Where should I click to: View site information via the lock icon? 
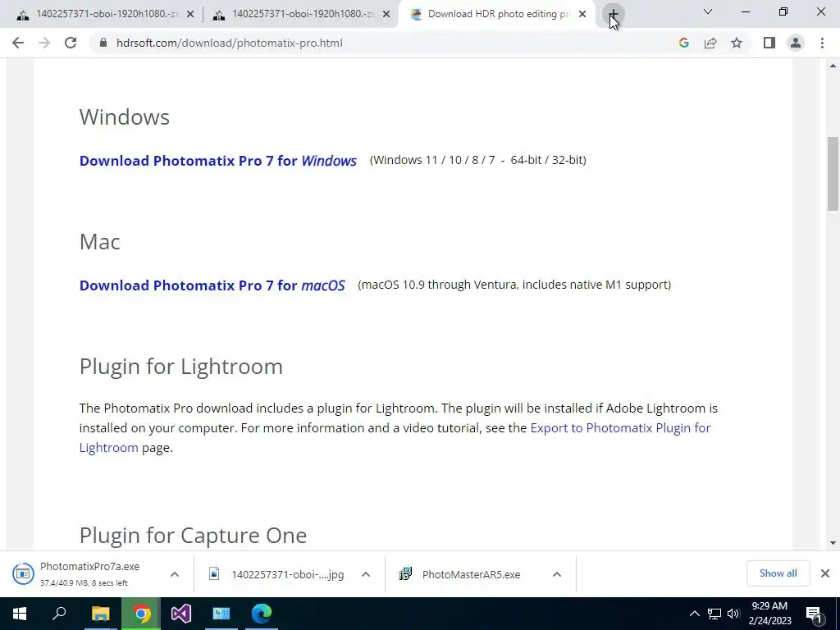point(103,43)
